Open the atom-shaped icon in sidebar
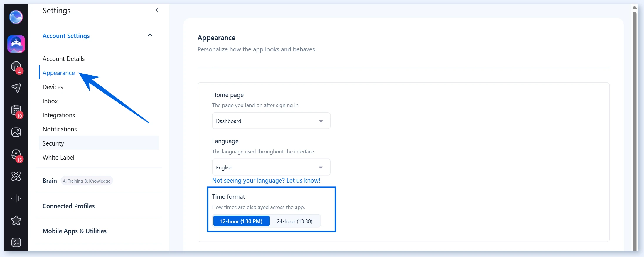The image size is (644, 257). point(16,176)
